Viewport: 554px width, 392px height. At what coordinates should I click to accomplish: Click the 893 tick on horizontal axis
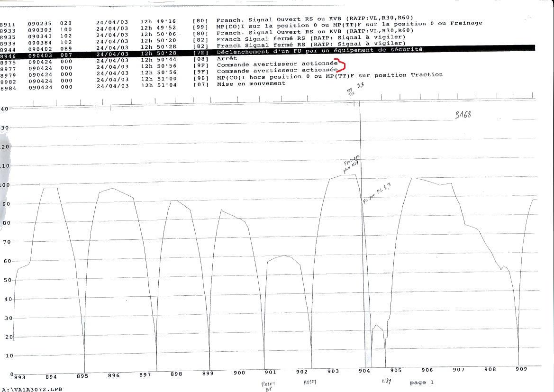pyautogui.click(x=20, y=377)
